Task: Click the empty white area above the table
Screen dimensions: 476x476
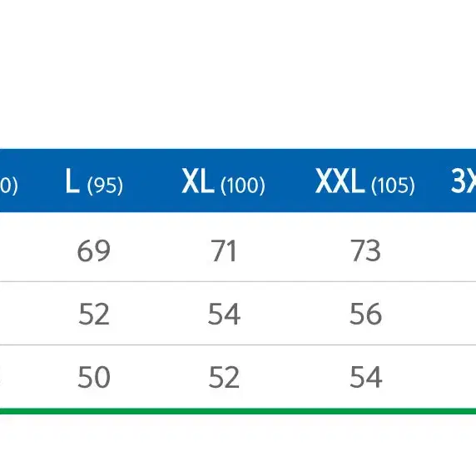Action: (x=238, y=74)
